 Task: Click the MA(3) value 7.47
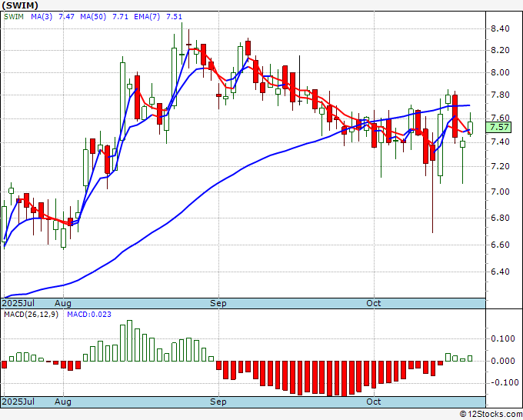(x=66, y=17)
